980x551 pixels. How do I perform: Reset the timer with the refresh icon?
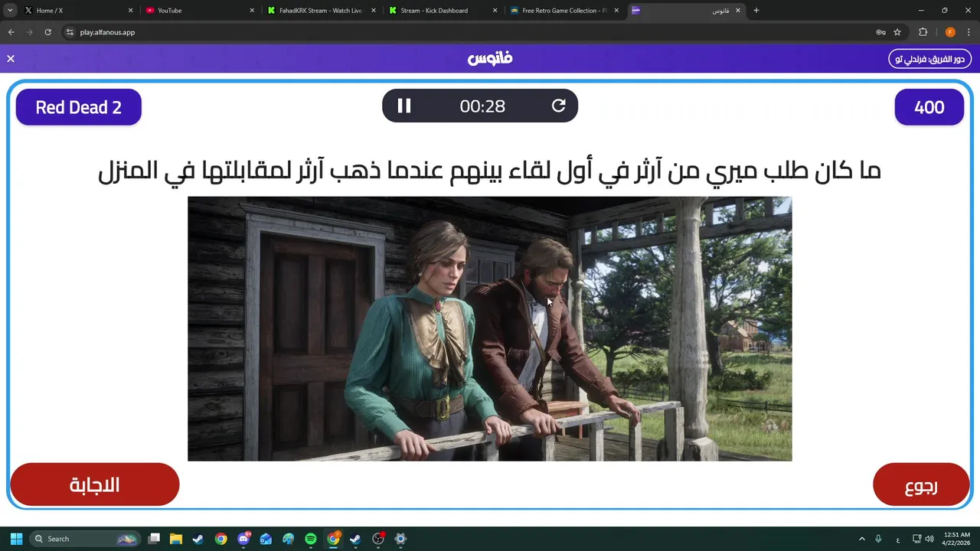point(559,106)
